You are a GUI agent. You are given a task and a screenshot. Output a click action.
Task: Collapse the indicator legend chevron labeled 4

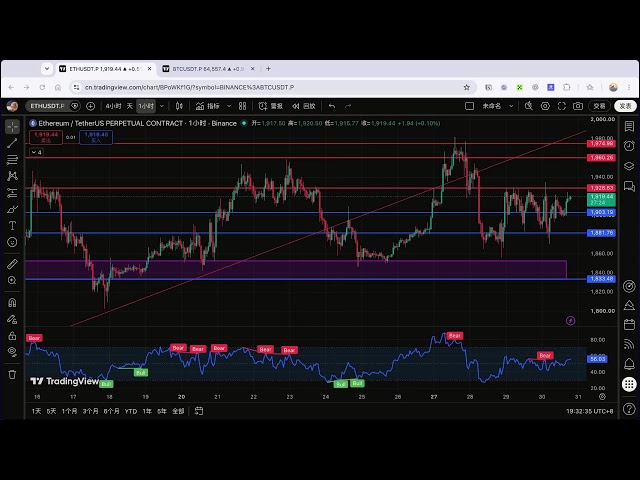36,152
